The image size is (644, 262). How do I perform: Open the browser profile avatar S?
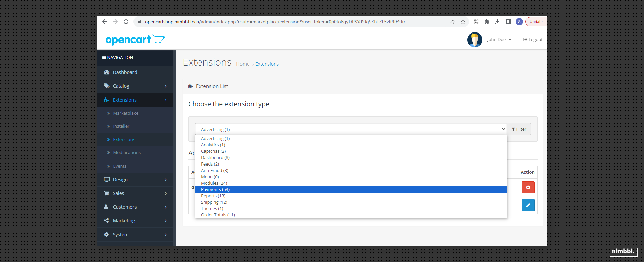(519, 22)
